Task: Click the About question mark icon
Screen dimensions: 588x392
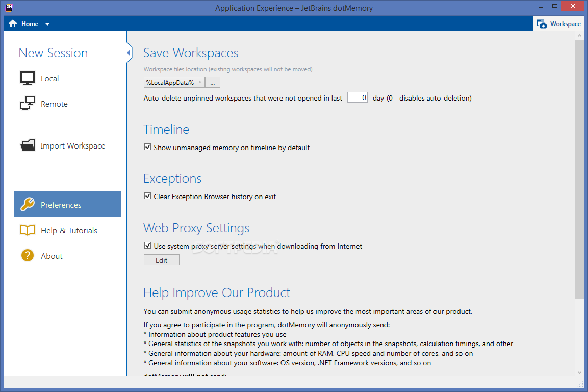Action: (x=28, y=255)
